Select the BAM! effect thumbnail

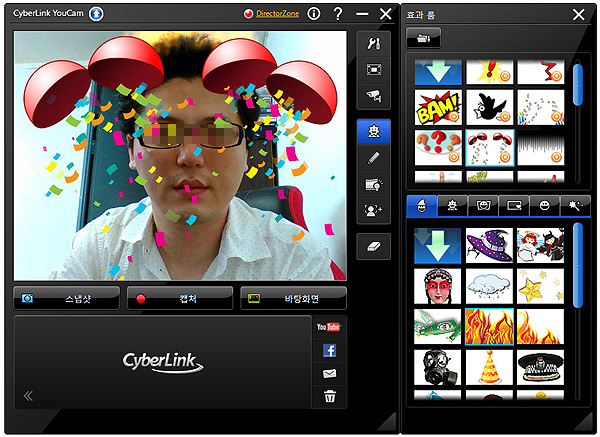438,108
